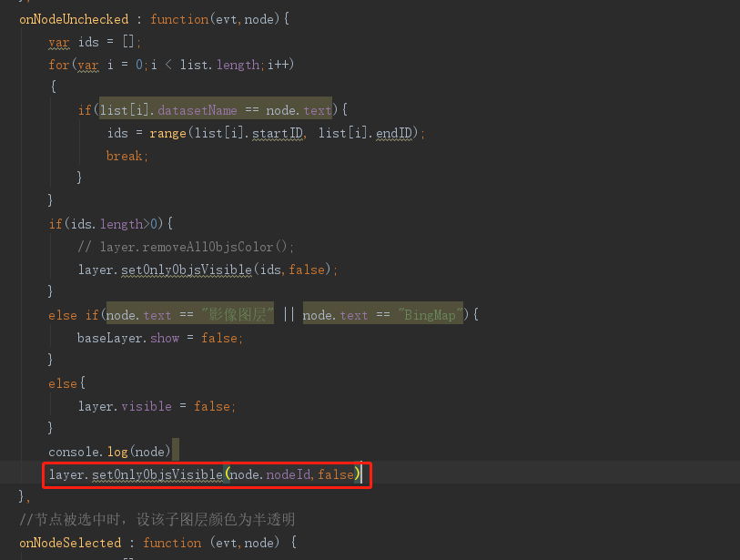Click the onNodeUnchecked function name

74,19
